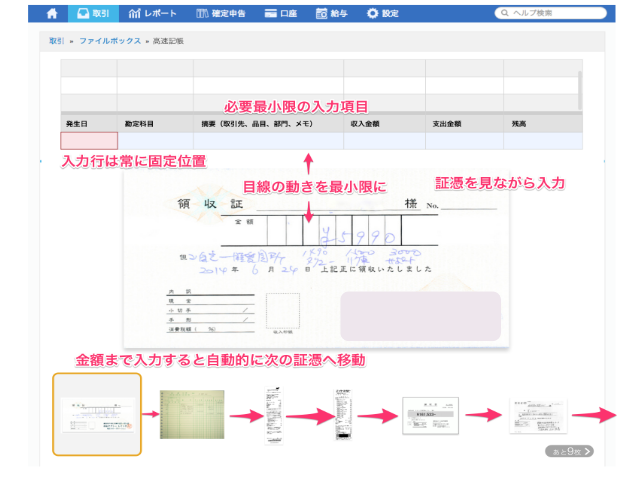
Task: Click the 発生日 input cell
Action: point(89,141)
